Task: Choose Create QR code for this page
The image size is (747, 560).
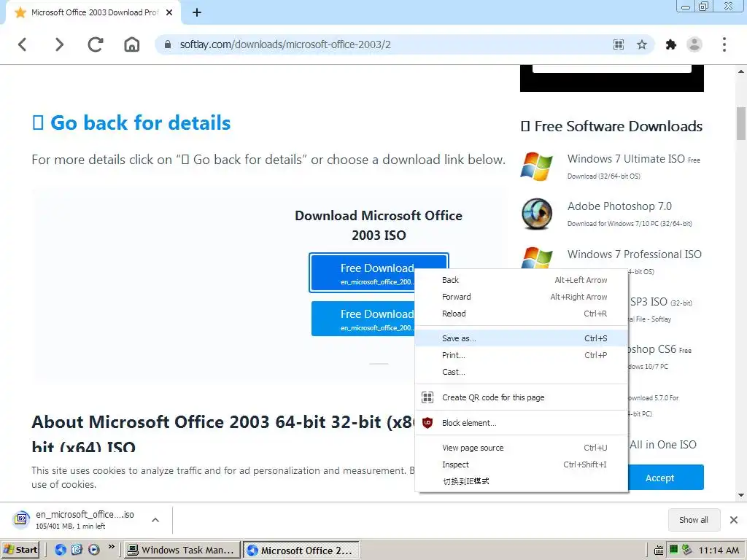Action: [x=521, y=397]
